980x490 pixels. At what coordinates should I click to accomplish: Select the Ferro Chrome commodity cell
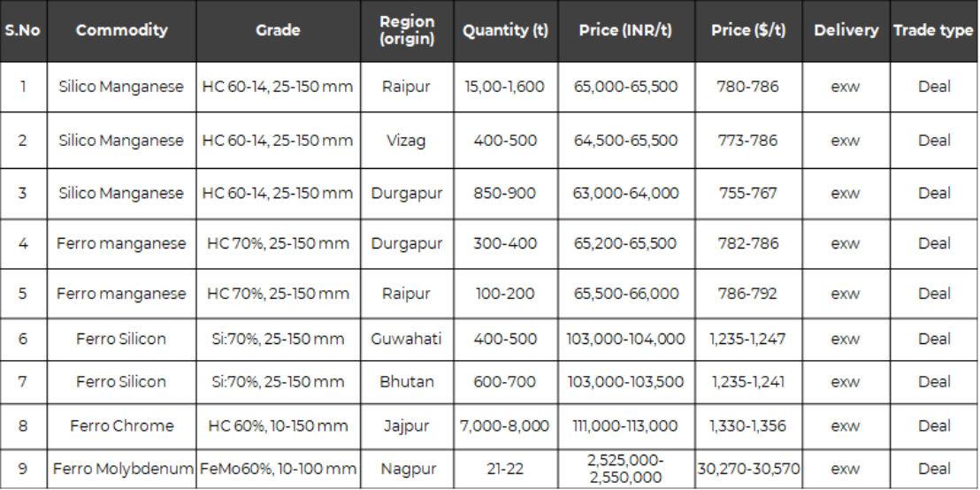click(x=122, y=426)
